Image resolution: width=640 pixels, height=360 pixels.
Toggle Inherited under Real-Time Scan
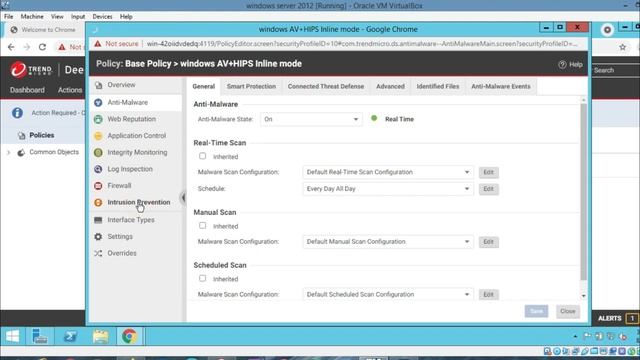(202, 156)
